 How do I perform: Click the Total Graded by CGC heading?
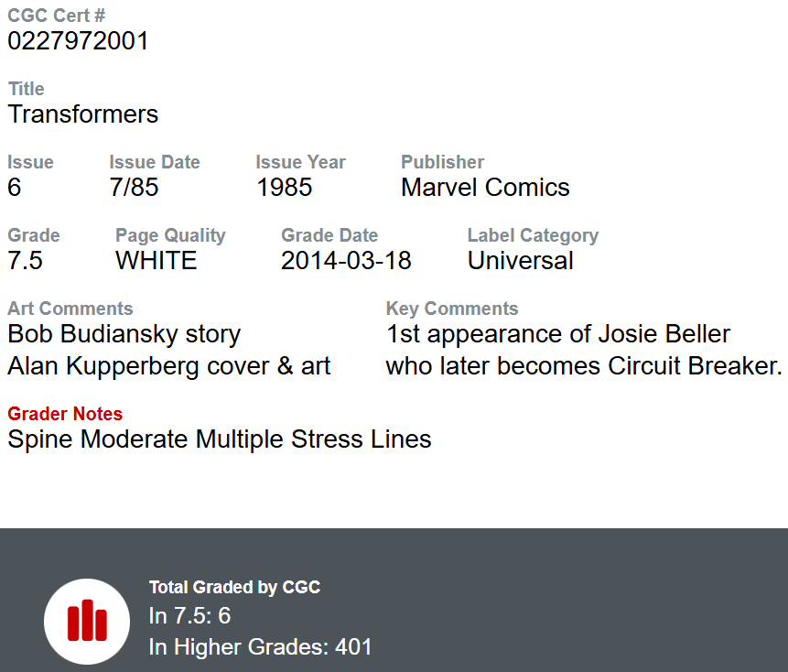coord(234,588)
